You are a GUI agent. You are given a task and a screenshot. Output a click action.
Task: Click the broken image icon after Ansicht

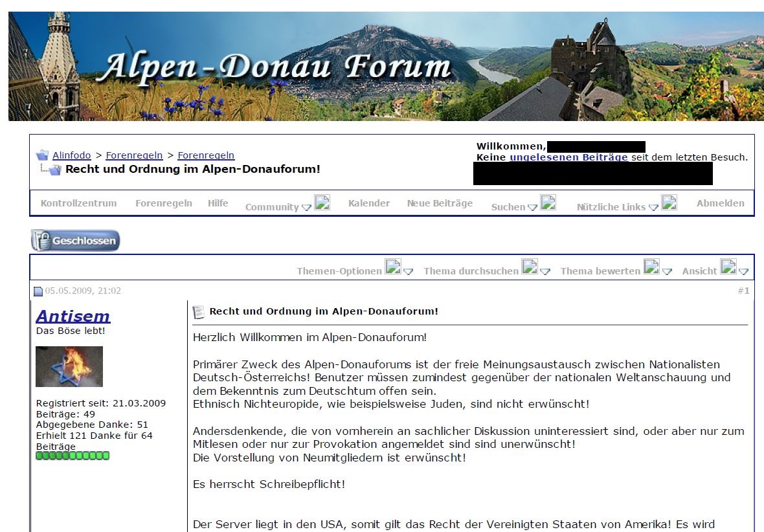pos(728,267)
